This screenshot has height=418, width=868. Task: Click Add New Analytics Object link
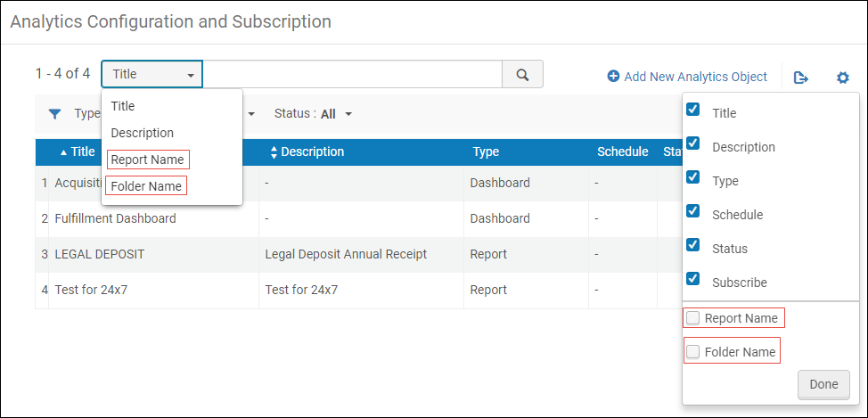pyautogui.click(x=695, y=77)
